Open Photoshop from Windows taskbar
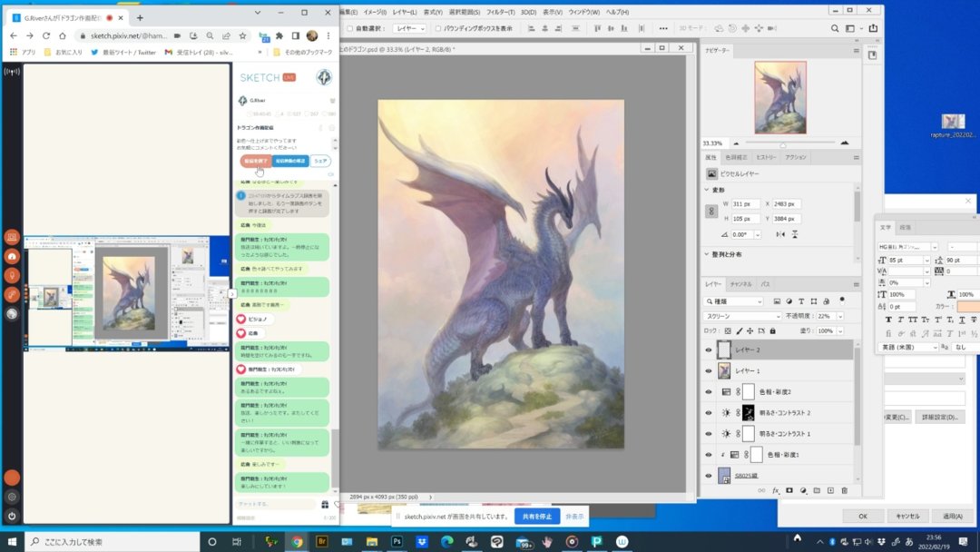Screen dimensions: 980x552 [x=397, y=541]
